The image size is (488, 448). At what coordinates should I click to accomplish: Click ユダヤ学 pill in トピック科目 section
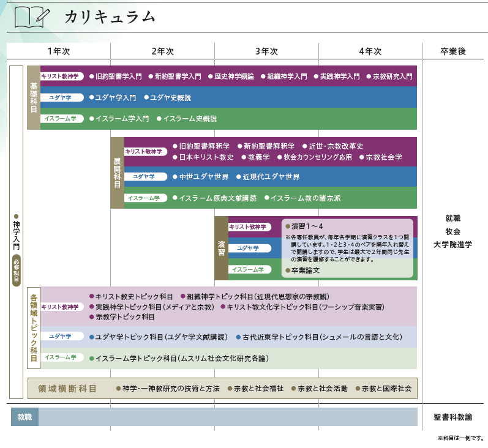[x=62, y=336]
